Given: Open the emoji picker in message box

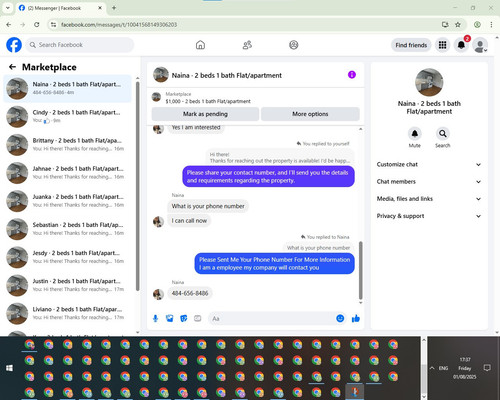Looking at the screenshot, I should (x=340, y=318).
